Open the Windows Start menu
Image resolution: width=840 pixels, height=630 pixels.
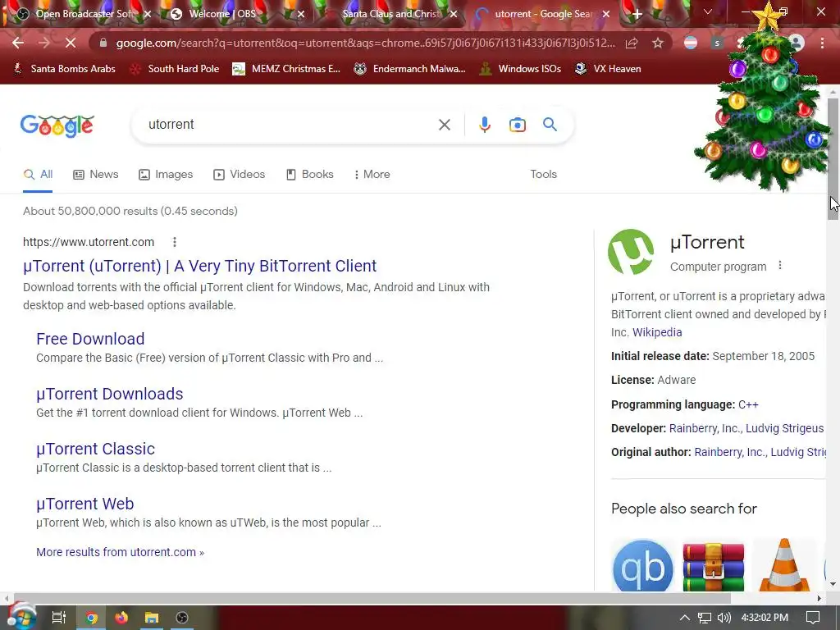(21, 617)
